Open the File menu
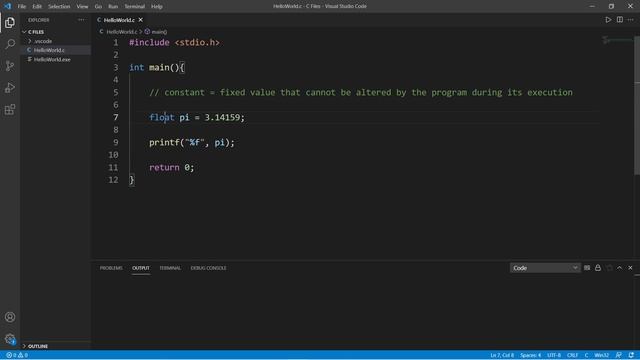This screenshot has width=640, height=360. coord(22,6)
